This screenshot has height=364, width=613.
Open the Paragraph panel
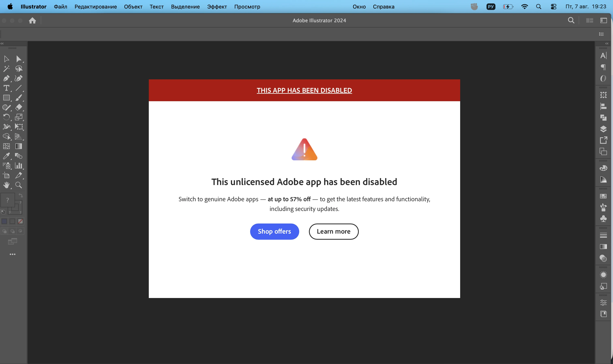pos(603,67)
